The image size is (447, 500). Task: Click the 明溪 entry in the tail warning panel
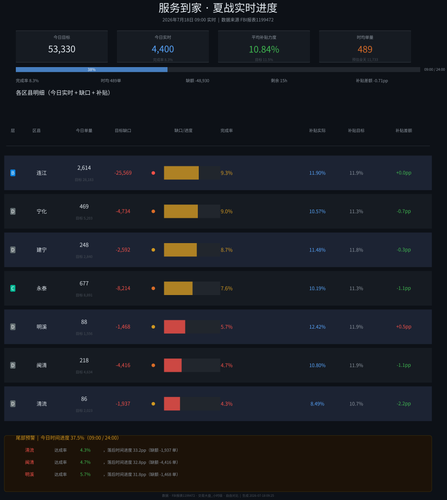click(30, 474)
